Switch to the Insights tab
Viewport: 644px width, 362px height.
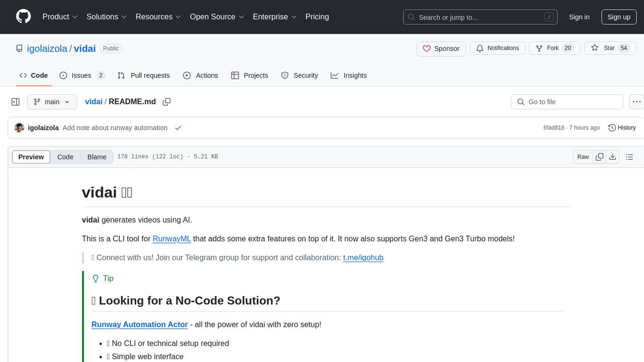[349, 75]
